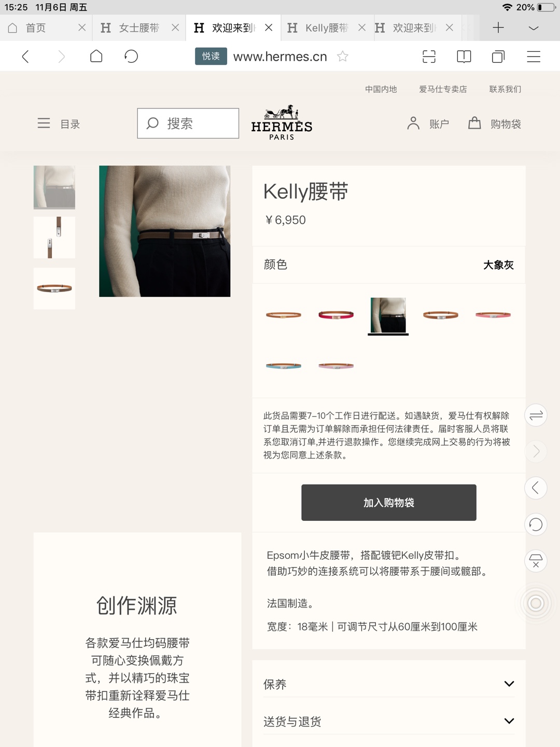
Task: Select the red belt color swatch
Action: (336, 315)
